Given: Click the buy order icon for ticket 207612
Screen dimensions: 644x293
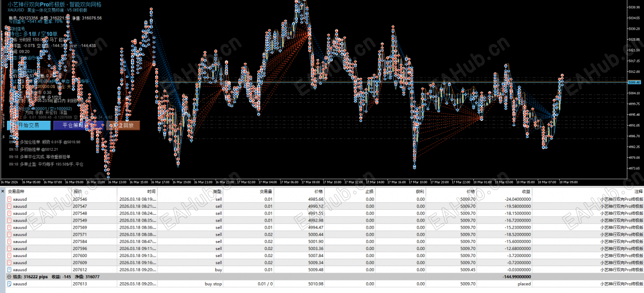Looking at the screenshot, I should click(9, 269).
